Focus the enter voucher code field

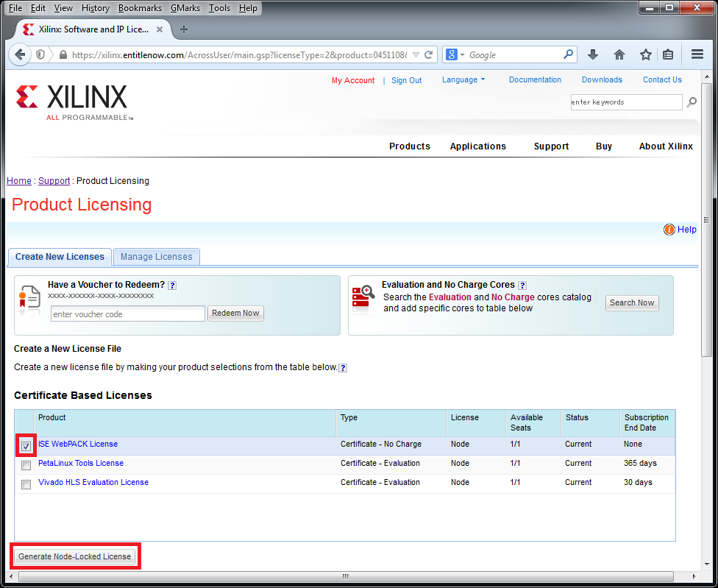coord(128,314)
